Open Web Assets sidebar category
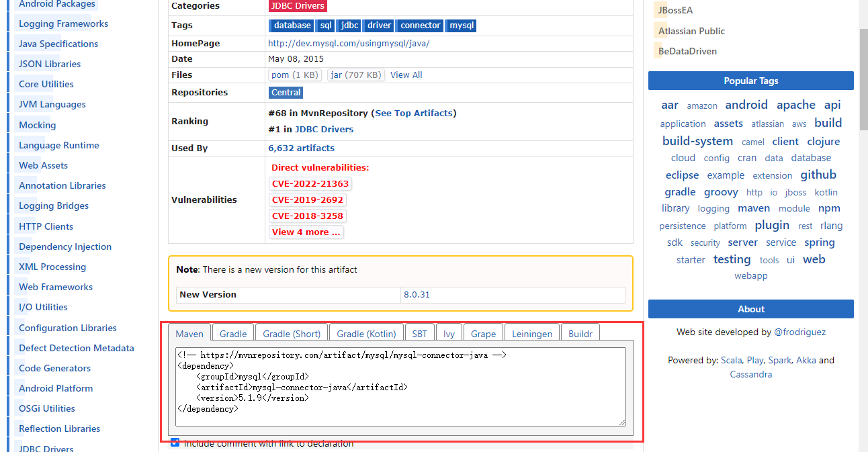Screen dimensions: 868x452 tap(43, 165)
